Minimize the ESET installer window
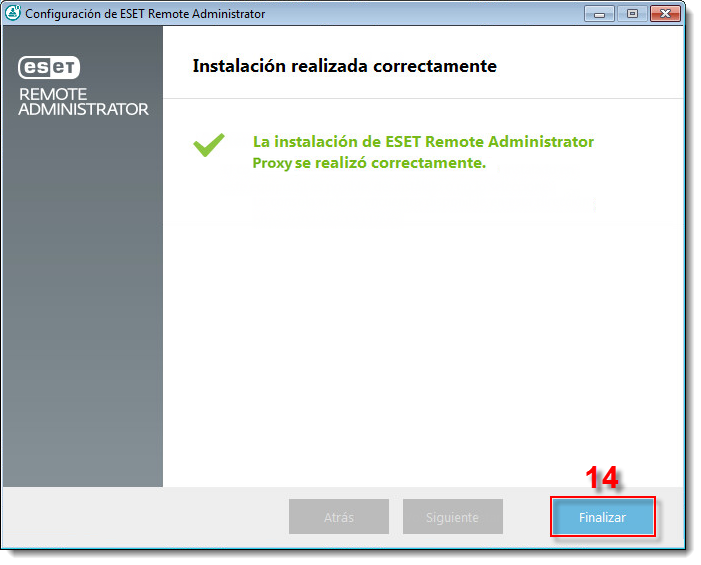The width and height of the screenshot is (701, 565). 599,14
